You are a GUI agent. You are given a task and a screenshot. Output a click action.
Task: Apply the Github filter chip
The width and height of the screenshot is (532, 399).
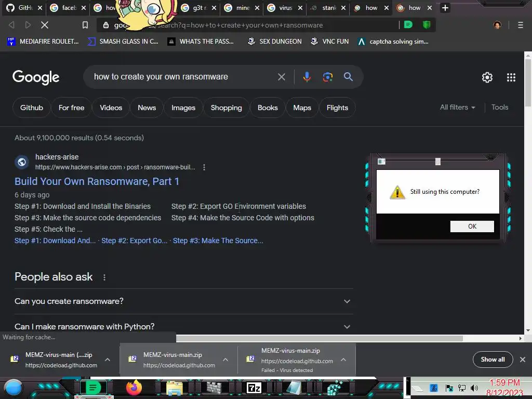(32, 108)
